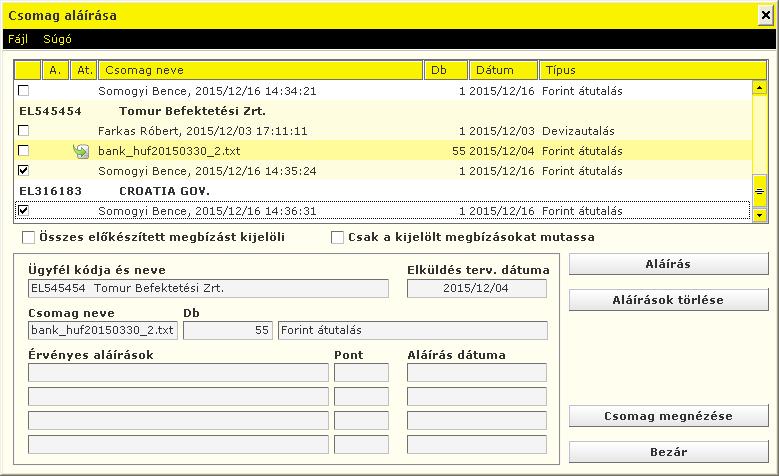Screen dimensions: 779x476
Task: Click the Csomag neve field in details
Action: click(x=103, y=330)
